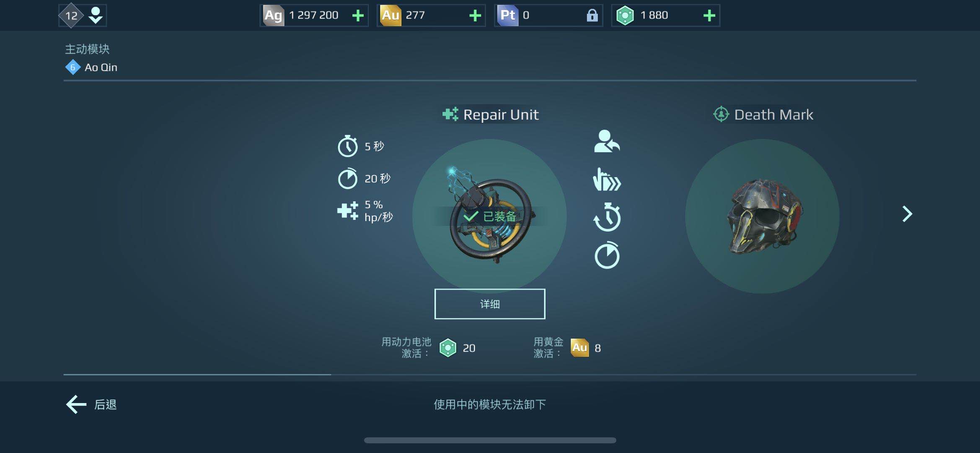
Task: Add silver with the Ag plus button
Action: 358,16
